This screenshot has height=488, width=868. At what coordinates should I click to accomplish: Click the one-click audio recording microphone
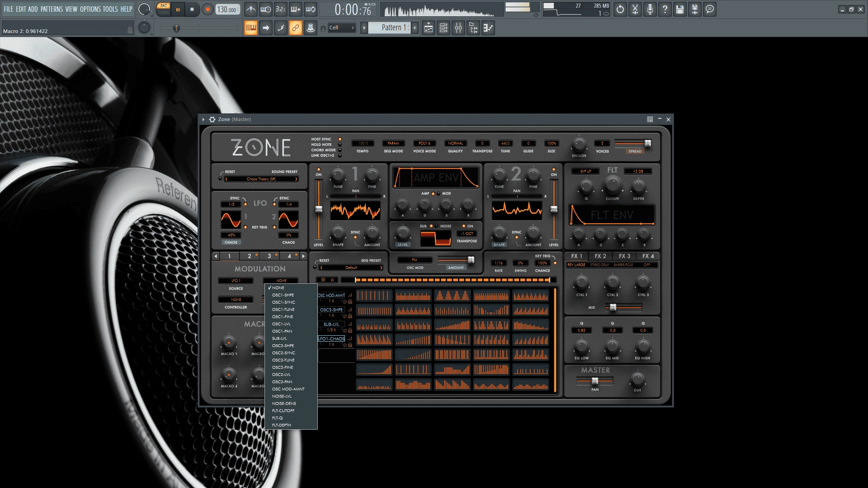click(650, 9)
